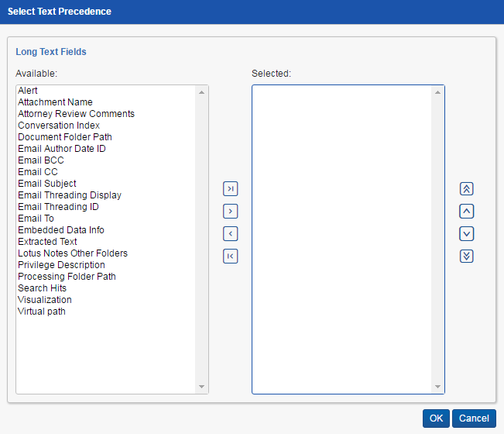Select Email Threading ID field
Screen dimensions: 504x434
click(x=106, y=207)
